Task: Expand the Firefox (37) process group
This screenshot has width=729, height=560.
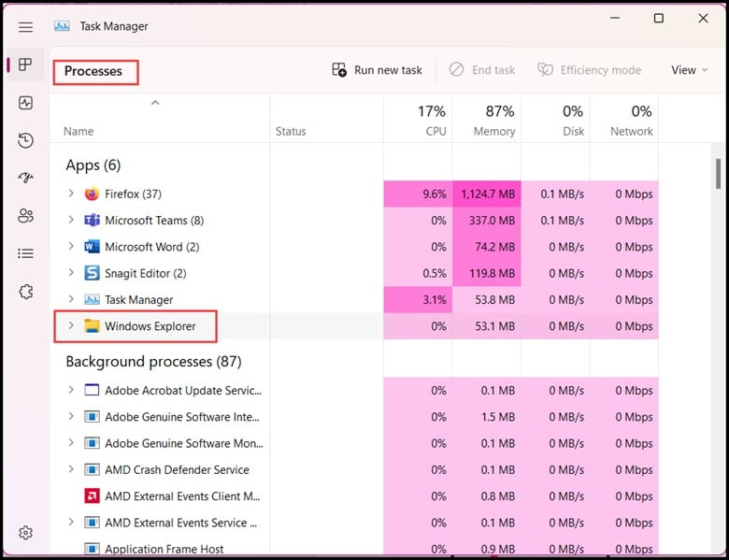Action: click(71, 193)
